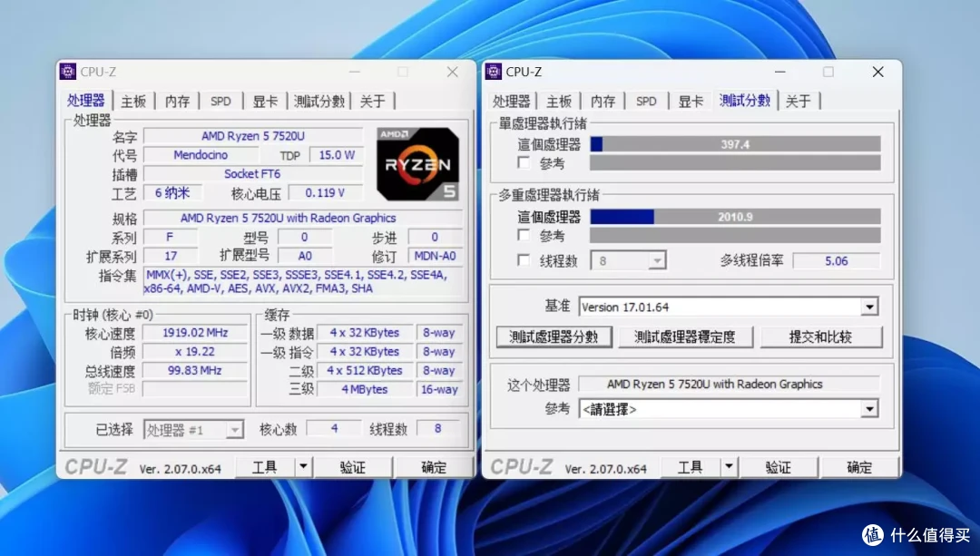Click the single thread 參考 reference bar
The image size is (980, 556).
click(x=735, y=163)
